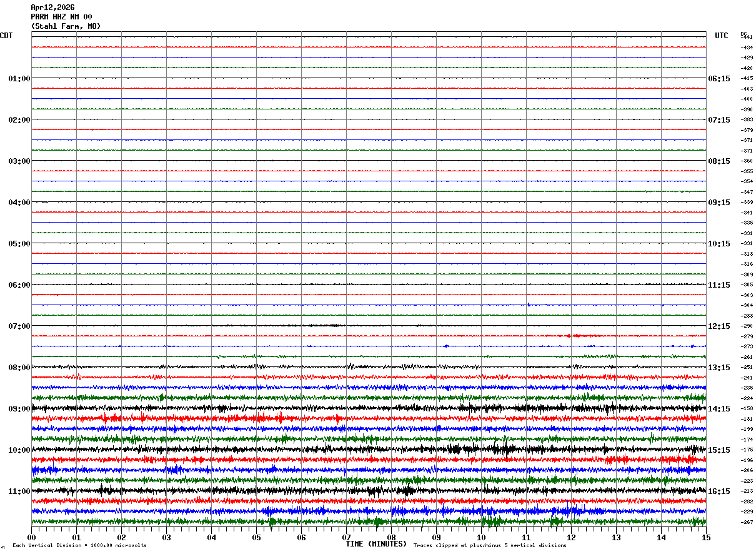Click the "09:00" CDT time label

pos(19,409)
